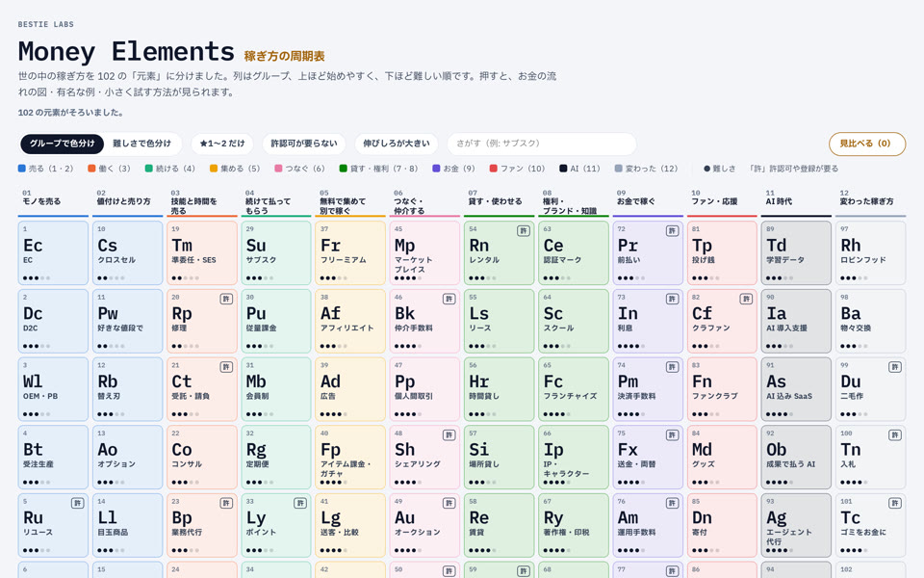Click the さがす search field
The width and height of the screenshot is (924, 578).
[542, 144]
